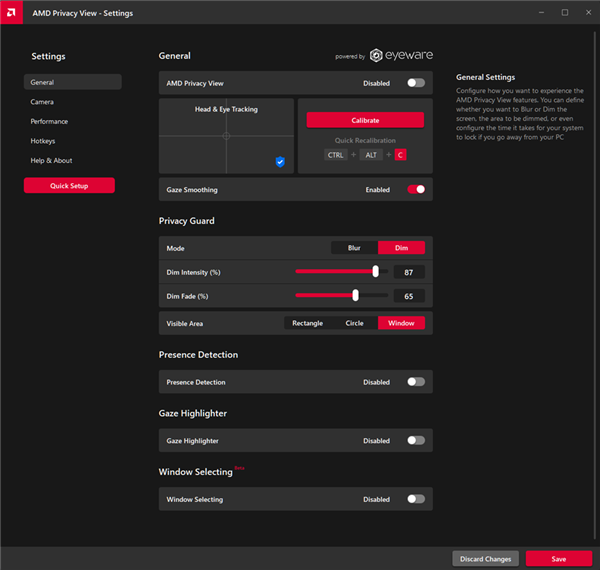Click the eyeware logo
Viewport: 600px width, 570px height.
(x=398, y=56)
